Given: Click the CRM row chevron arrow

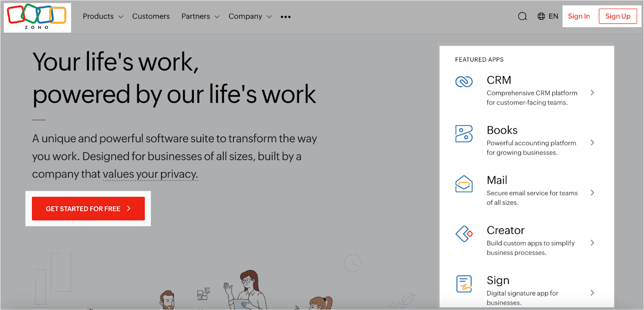Looking at the screenshot, I should coord(592,93).
